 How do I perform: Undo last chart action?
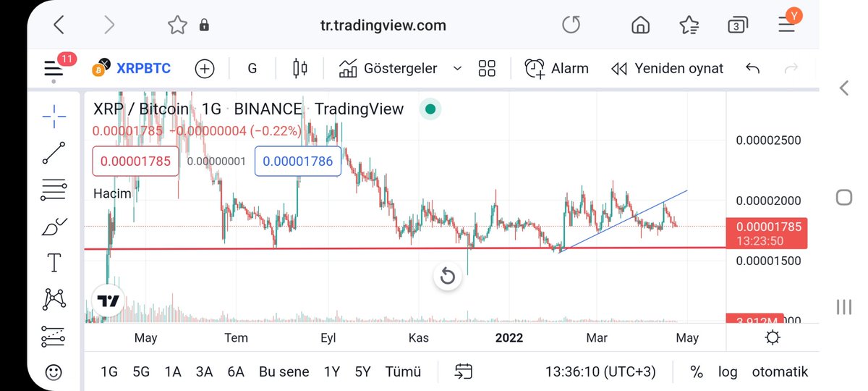point(752,69)
